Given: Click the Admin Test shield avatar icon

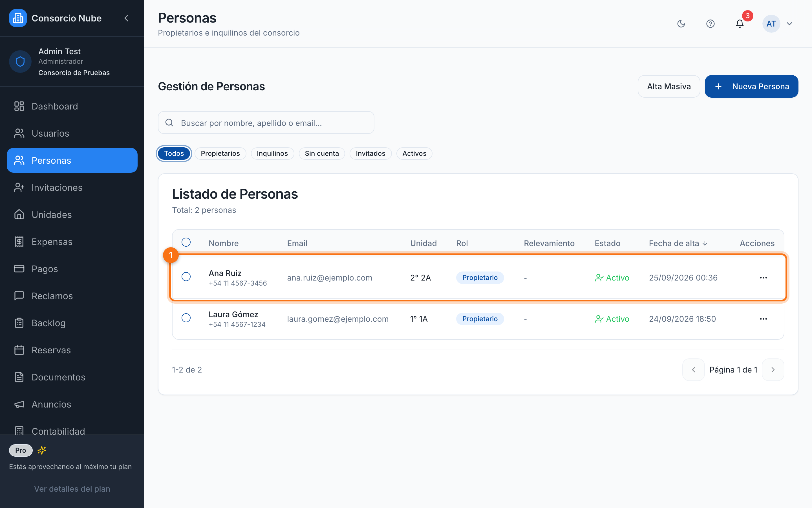Looking at the screenshot, I should click(x=20, y=62).
